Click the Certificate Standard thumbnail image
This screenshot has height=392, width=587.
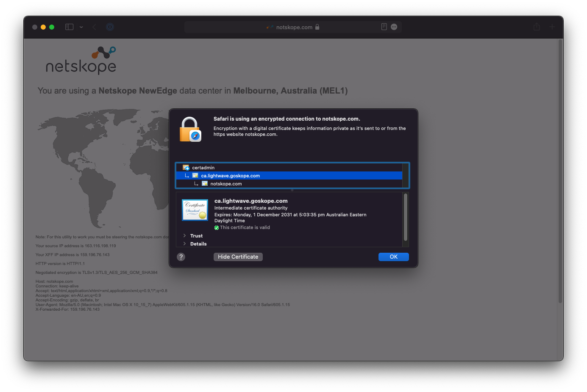[x=195, y=210]
